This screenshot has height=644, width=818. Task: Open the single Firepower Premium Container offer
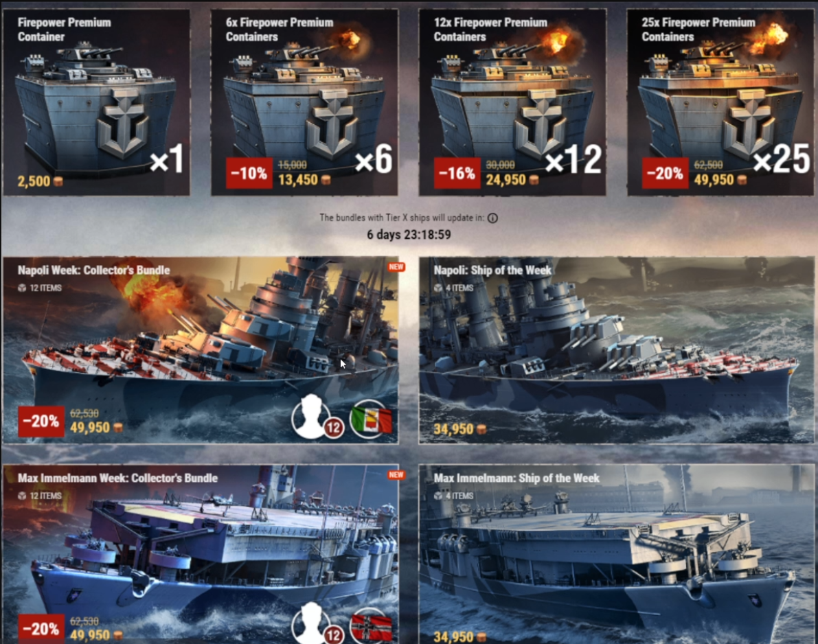(97, 102)
